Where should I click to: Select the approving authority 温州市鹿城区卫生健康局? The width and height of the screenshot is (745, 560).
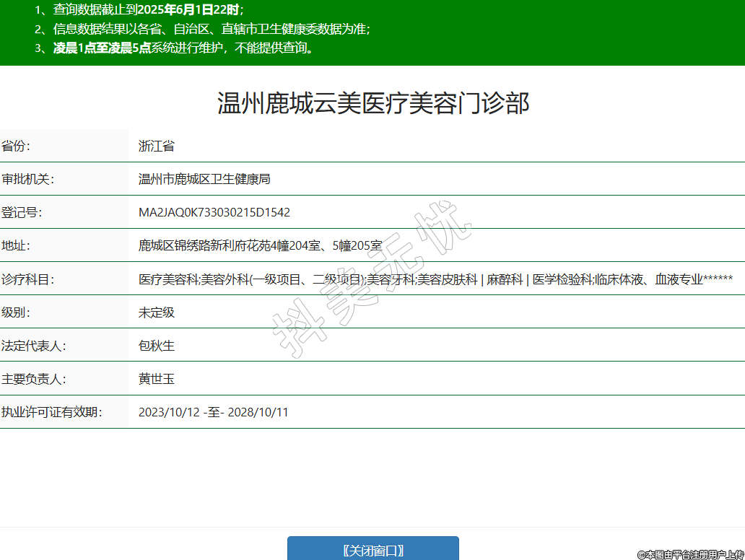click(204, 179)
